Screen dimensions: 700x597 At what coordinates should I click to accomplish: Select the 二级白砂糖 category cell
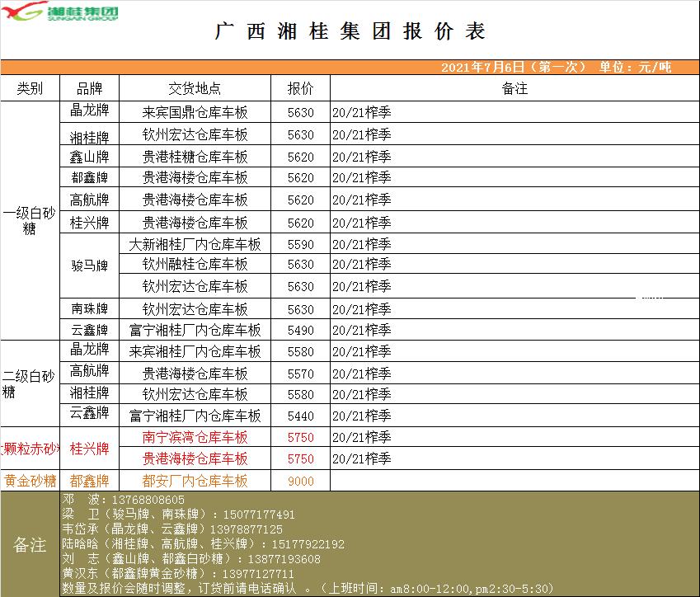click(30, 384)
